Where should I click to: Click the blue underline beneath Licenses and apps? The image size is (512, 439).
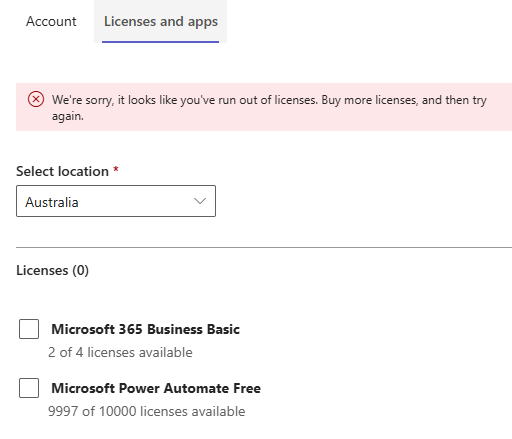[x=160, y=42]
